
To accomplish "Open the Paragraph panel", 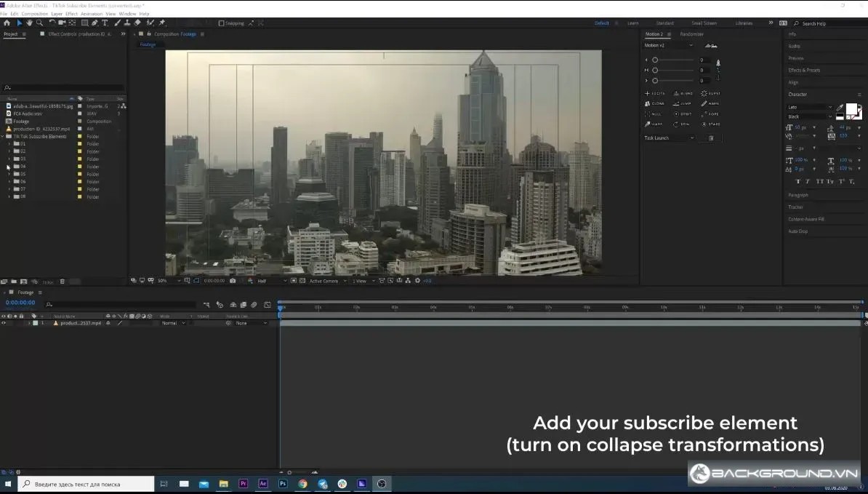I will [x=797, y=195].
